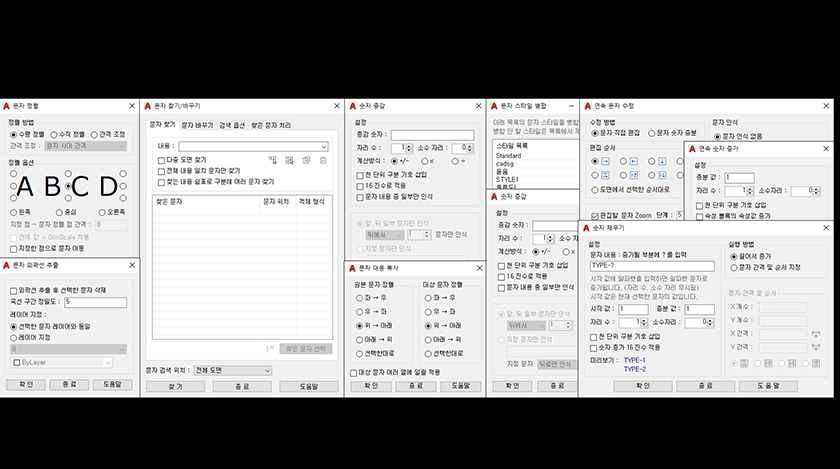840x469 pixels.
Task: Check 다중 도면 찾기 option
Action: pos(161,160)
